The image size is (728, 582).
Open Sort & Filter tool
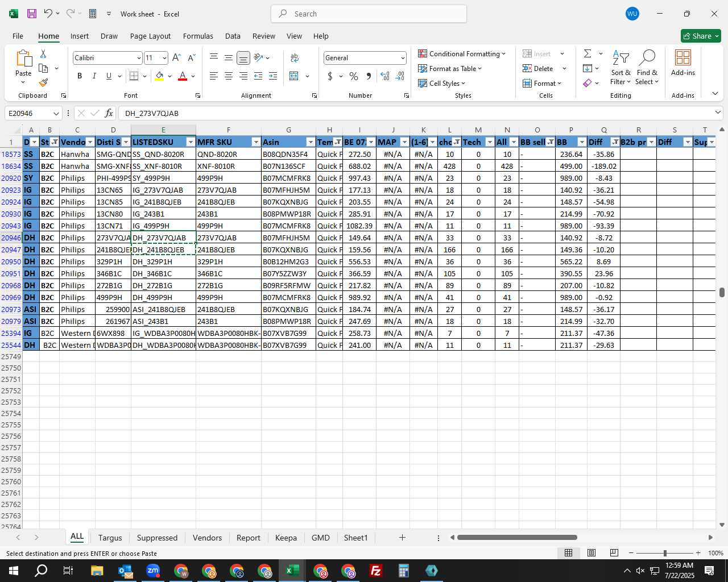(621, 67)
